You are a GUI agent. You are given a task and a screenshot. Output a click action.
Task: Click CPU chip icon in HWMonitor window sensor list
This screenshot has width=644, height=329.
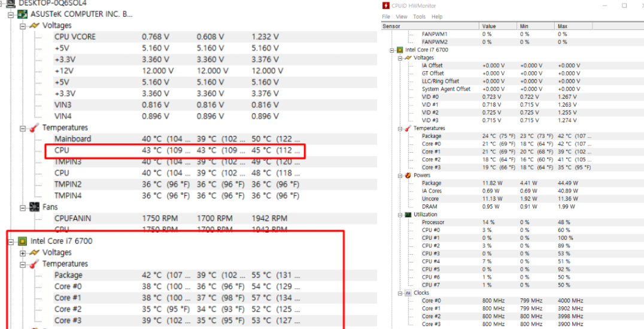(x=400, y=50)
